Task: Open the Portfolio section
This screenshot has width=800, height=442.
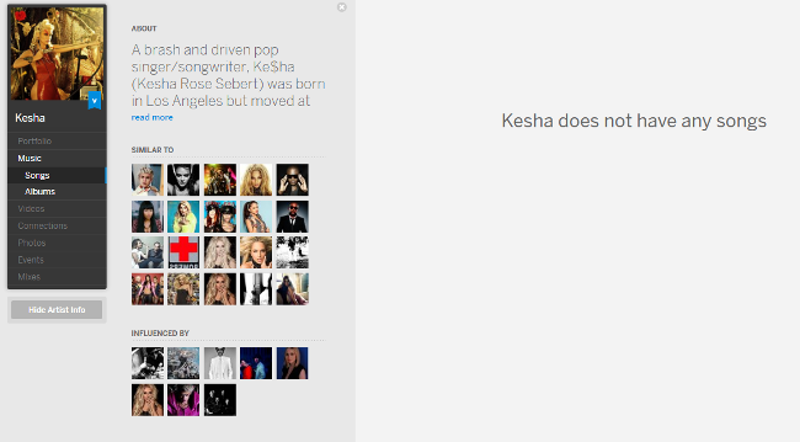Action: pyautogui.click(x=34, y=141)
